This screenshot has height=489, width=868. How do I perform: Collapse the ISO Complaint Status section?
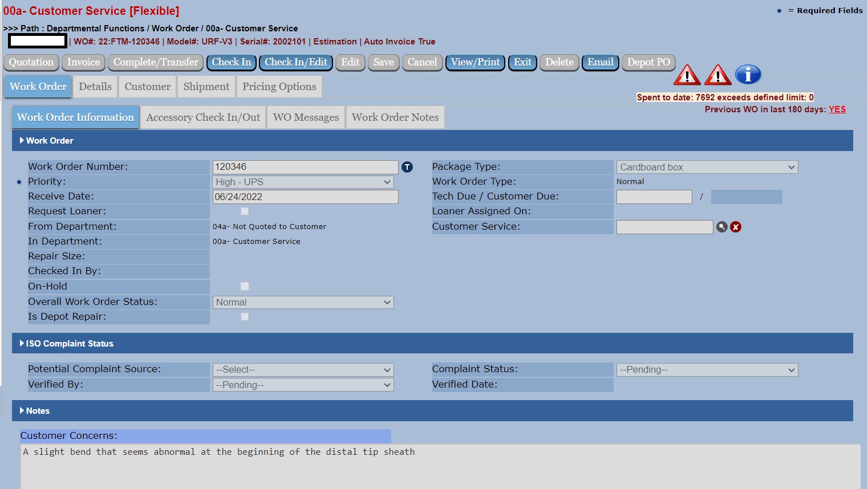pyautogui.click(x=22, y=343)
